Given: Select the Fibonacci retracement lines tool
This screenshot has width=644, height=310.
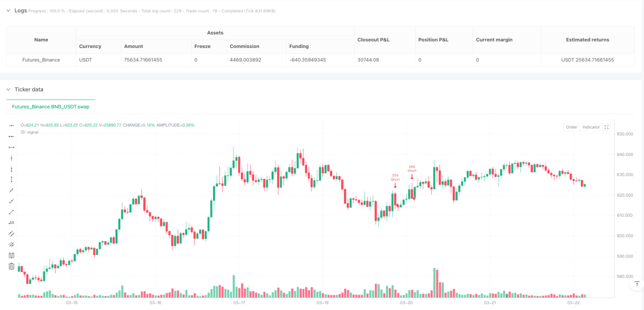Looking at the screenshot, I should [12, 256].
